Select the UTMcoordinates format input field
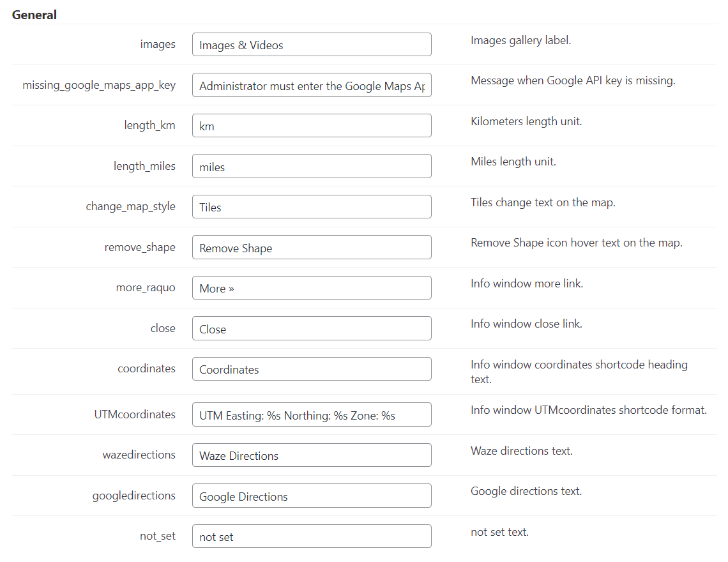This screenshot has width=728, height=562. point(312,414)
